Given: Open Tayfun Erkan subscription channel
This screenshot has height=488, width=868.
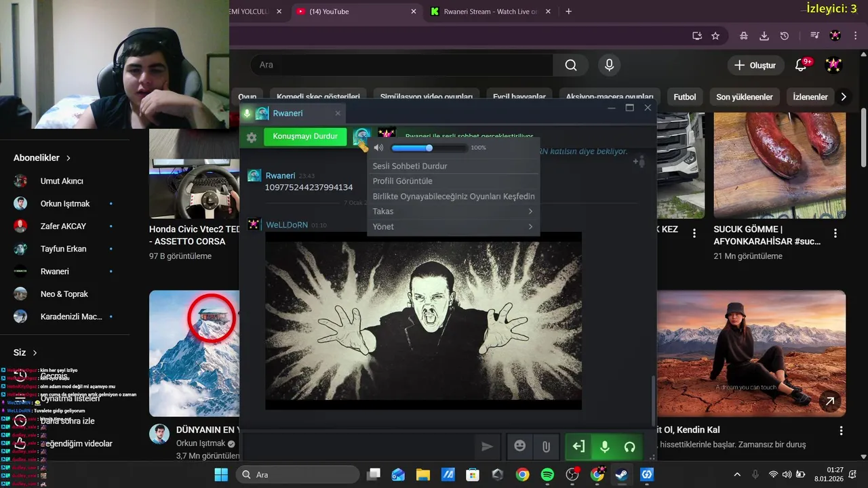Looking at the screenshot, I should (x=63, y=249).
